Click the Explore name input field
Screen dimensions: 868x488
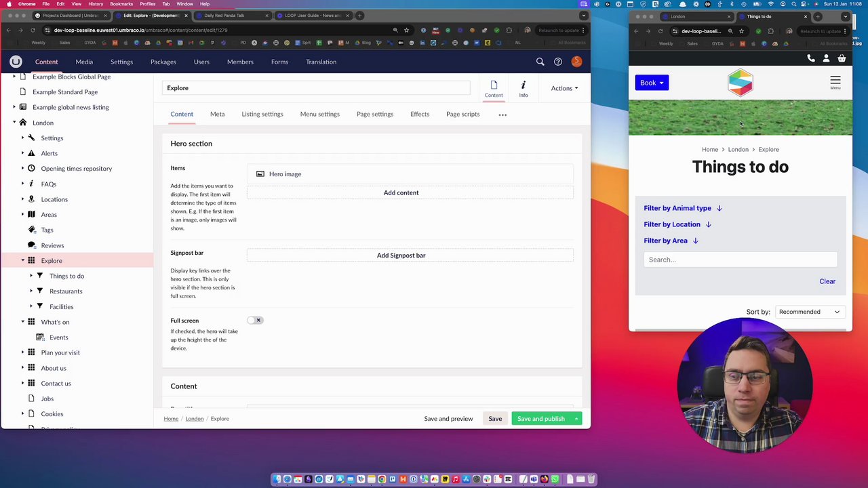(x=316, y=88)
